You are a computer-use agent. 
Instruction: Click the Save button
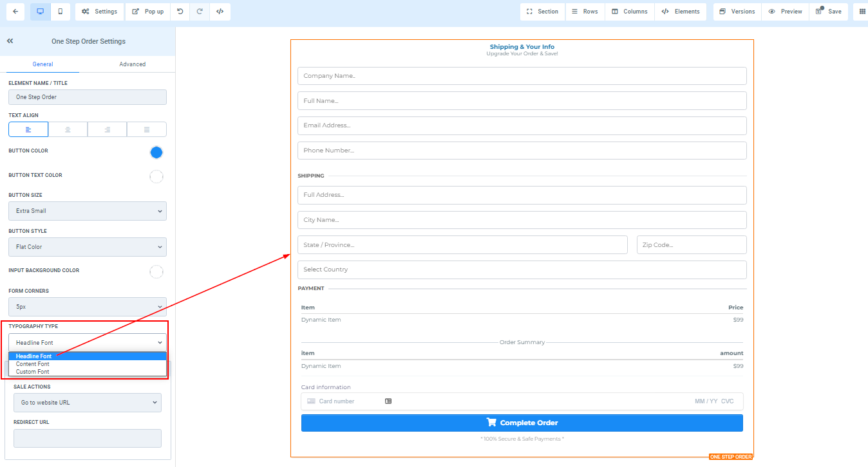pos(828,12)
